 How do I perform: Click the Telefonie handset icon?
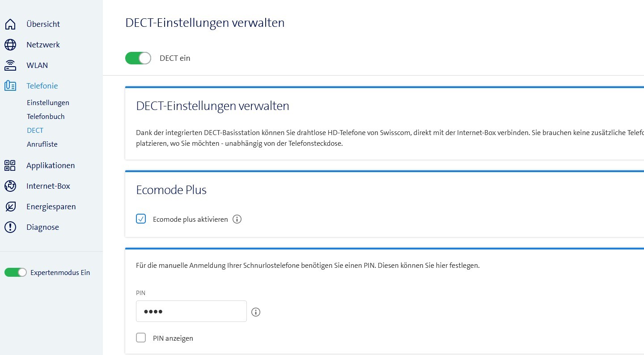tap(10, 85)
